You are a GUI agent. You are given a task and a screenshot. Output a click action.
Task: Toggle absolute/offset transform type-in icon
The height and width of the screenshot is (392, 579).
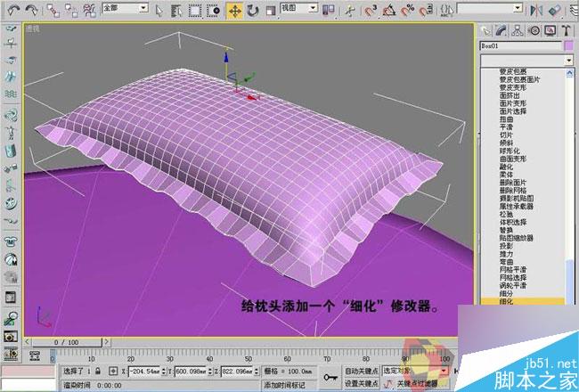pyautogui.click(x=113, y=371)
